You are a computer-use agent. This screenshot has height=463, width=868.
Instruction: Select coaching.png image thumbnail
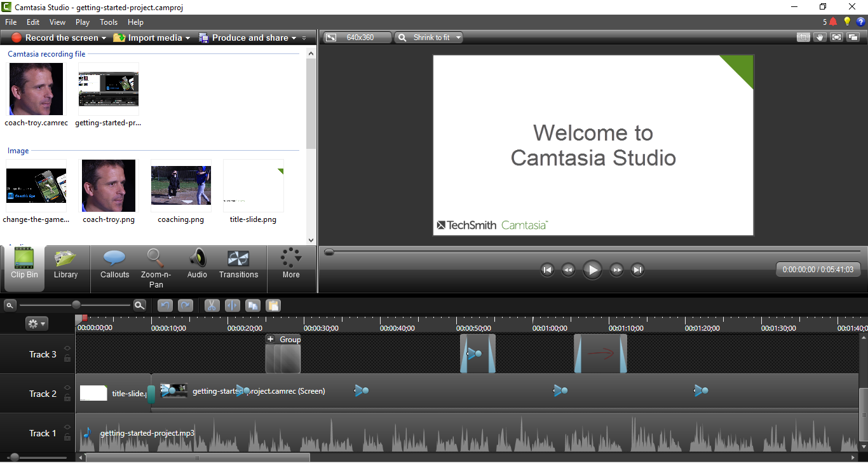181,186
